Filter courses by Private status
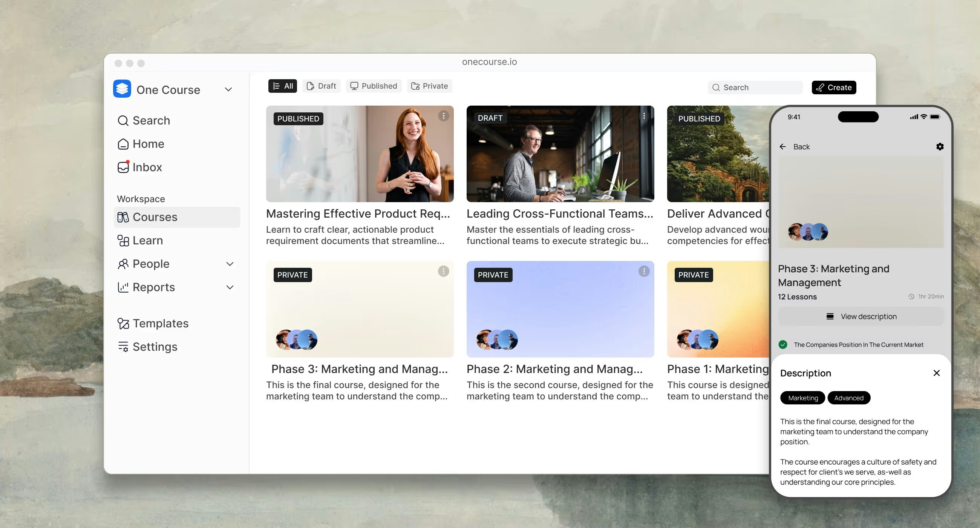Viewport: 980px width, 528px height. pos(430,86)
